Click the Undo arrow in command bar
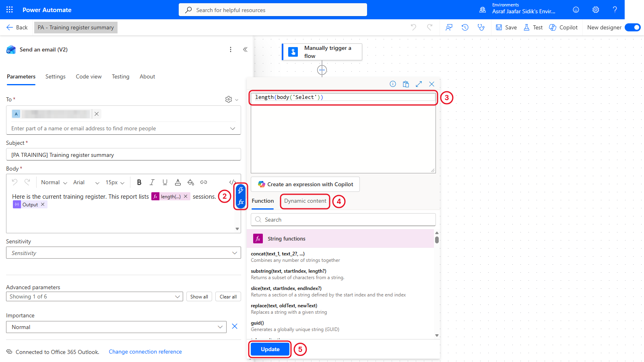The height and width of the screenshot is (362, 644). (413, 27)
